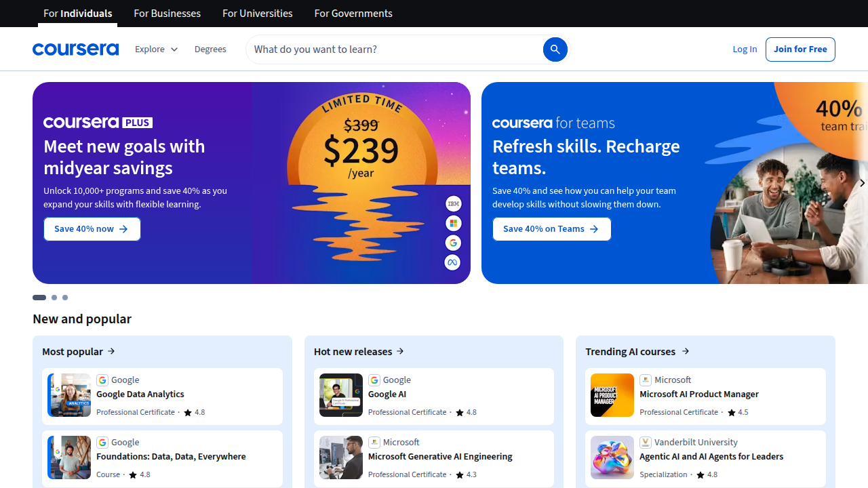Open Microsoft AI Product Manager thumbnail
Image resolution: width=868 pixels, height=488 pixels.
[612, 395]
